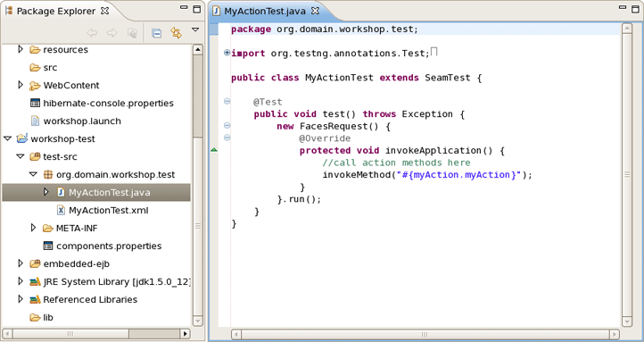The height and width of the screenshot is (342, 644).
Task: Select the embedded-ejb folder label
Action: [x=77, y=264]
